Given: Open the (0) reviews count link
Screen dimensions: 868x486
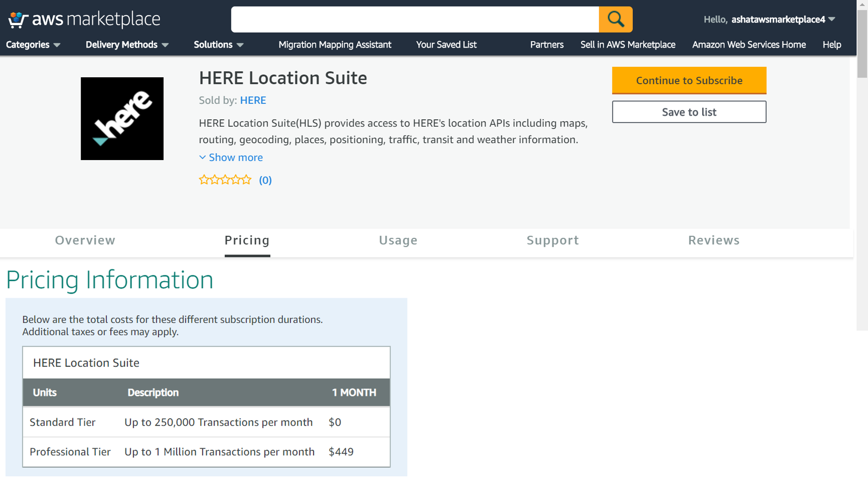Looking at the screenshot, I should (265, 180).
